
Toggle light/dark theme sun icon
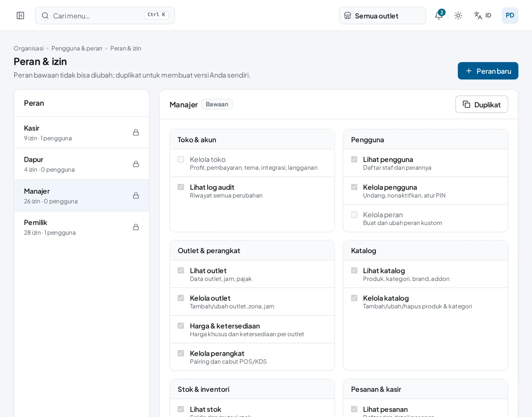click(x=458, y=16)
